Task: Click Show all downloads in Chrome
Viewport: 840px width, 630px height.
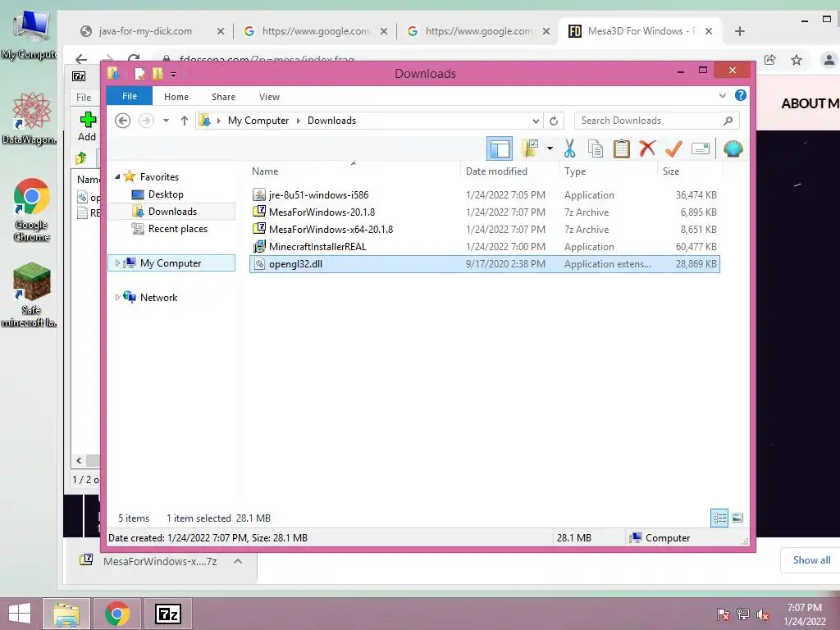Action: point(811,559)
